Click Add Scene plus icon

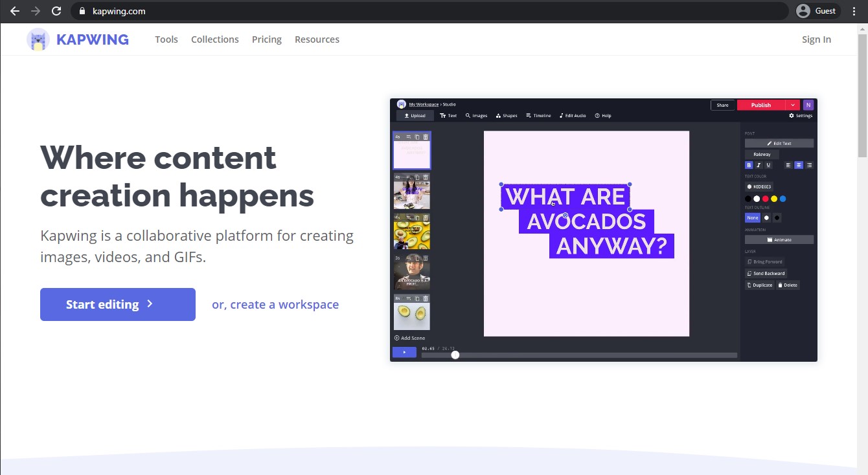click(x=397, y=338)
